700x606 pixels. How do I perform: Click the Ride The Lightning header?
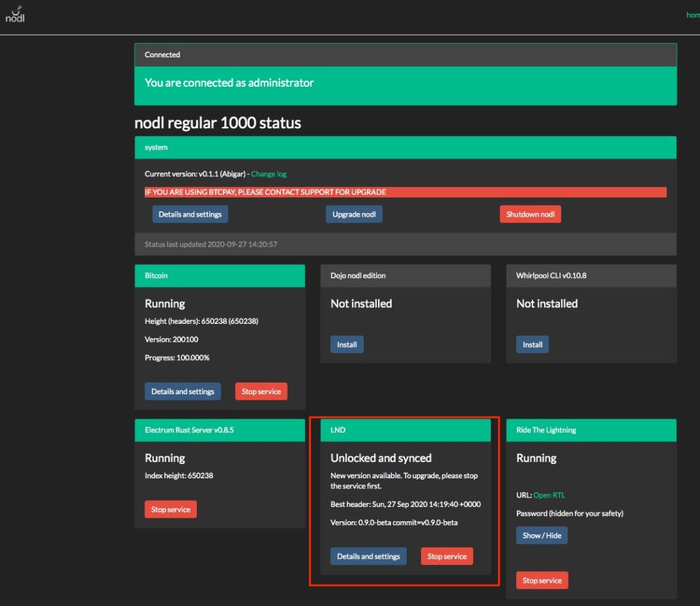tap(591, 430)
